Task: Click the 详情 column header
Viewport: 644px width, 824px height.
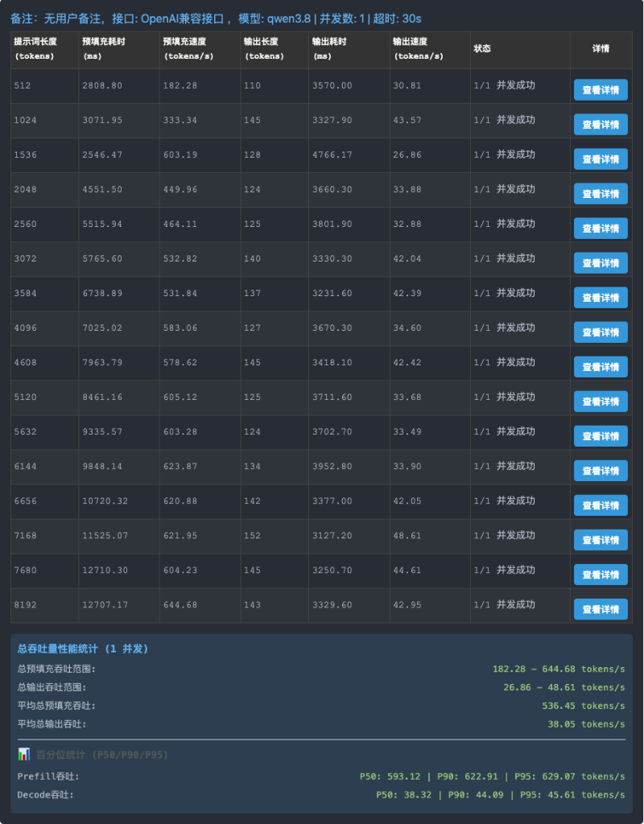Action: click(x=601, y=48)
